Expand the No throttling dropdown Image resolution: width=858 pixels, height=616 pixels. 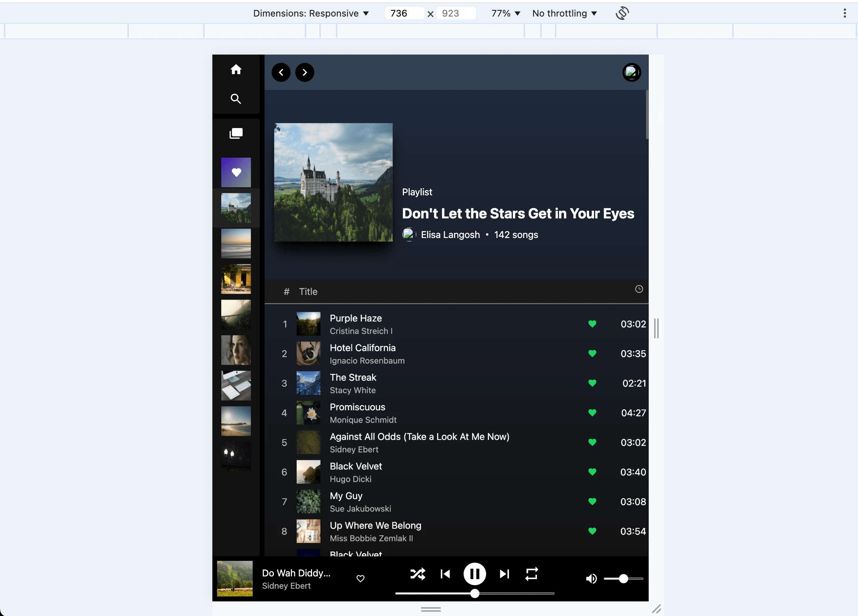564,13
